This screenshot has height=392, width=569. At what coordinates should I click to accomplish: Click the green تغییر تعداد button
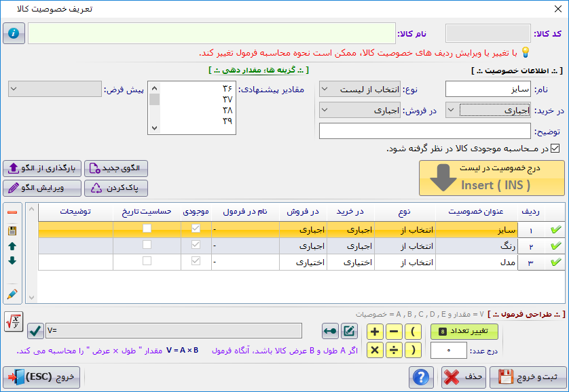[x=464, y=332]
